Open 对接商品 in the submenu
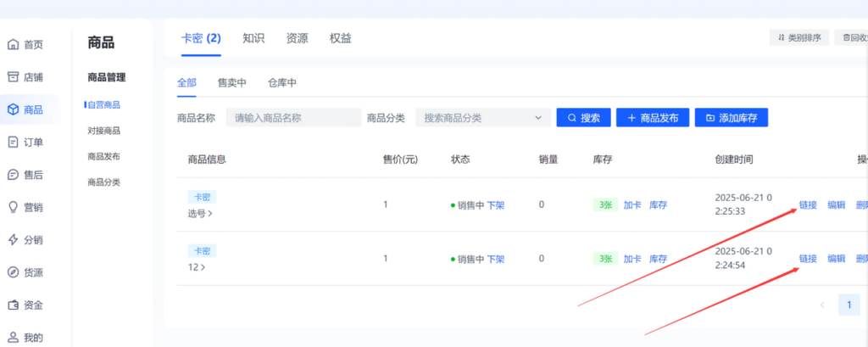Image resolution: width=868 pixels, height=347 pixels. tap(104, 131)
